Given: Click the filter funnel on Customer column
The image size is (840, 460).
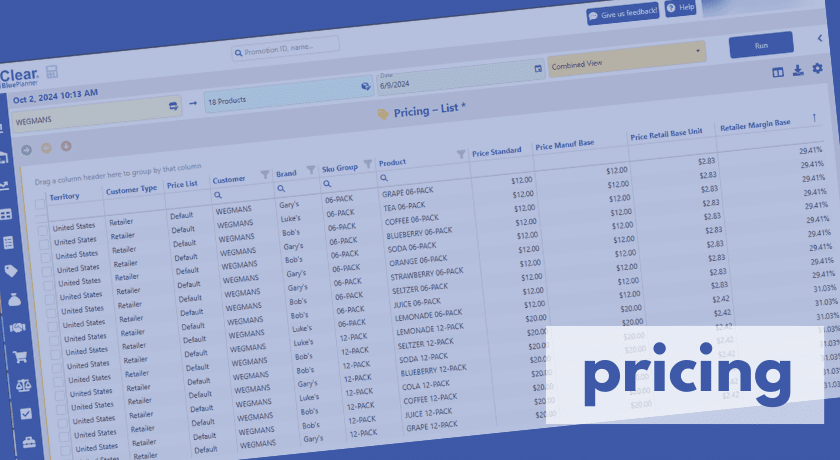Looking at the screenshot, I should point(265,175).
